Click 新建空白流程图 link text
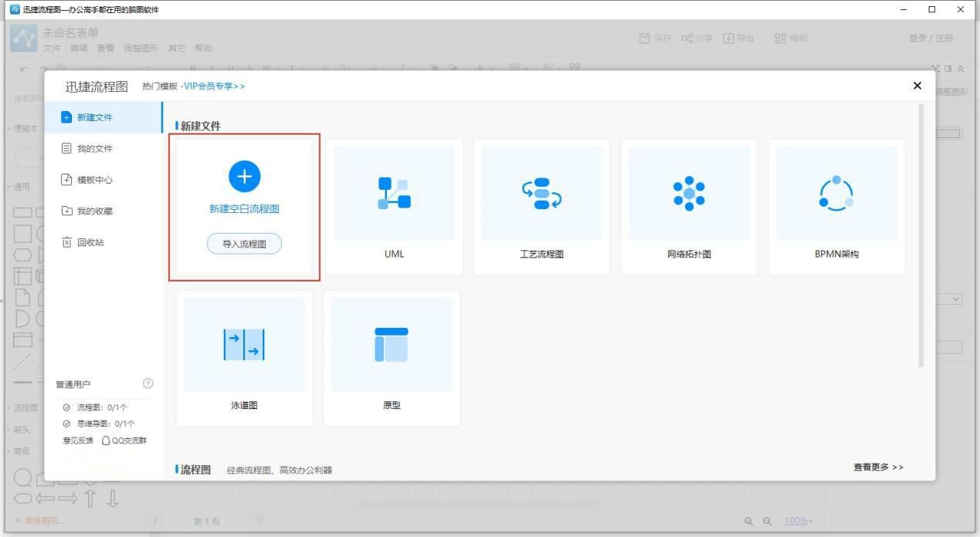 pyautogui.click(x=244, y=209)
